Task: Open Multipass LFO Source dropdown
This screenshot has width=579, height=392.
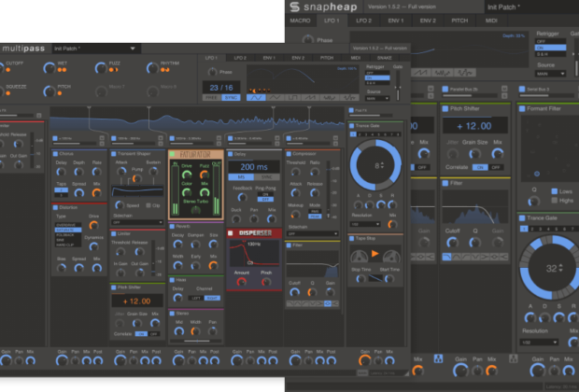Action: tap(377, 99)
